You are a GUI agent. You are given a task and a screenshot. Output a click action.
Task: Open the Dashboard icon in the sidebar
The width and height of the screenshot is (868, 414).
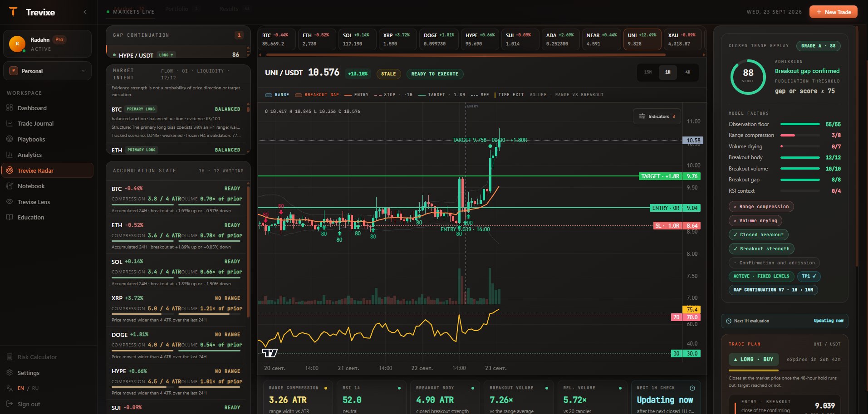[x=10, y=108]
